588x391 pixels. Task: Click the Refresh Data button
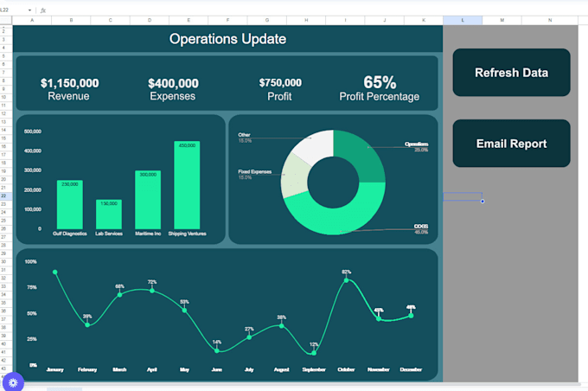pos(511,72)
